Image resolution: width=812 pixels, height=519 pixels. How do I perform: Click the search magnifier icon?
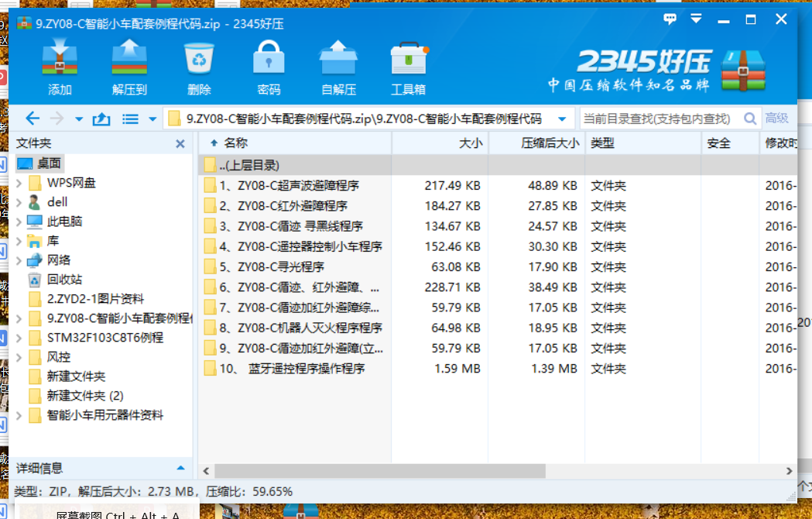click(x=749, y=119)
